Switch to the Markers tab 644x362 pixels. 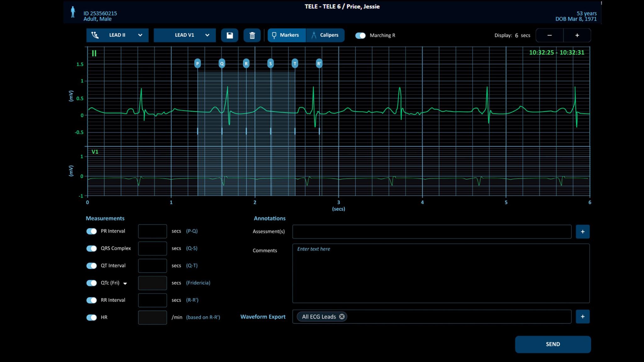tap(286, 35)
